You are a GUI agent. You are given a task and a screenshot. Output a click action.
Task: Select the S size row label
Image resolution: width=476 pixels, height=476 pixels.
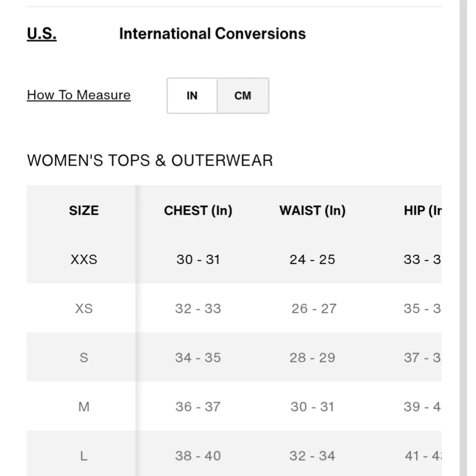click(x=84, y=357)
